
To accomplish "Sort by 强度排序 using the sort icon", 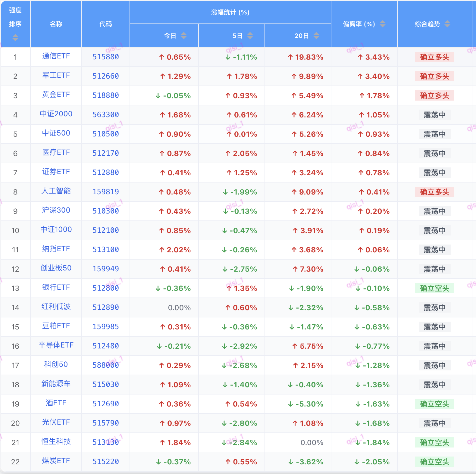I will pos(15,38).
